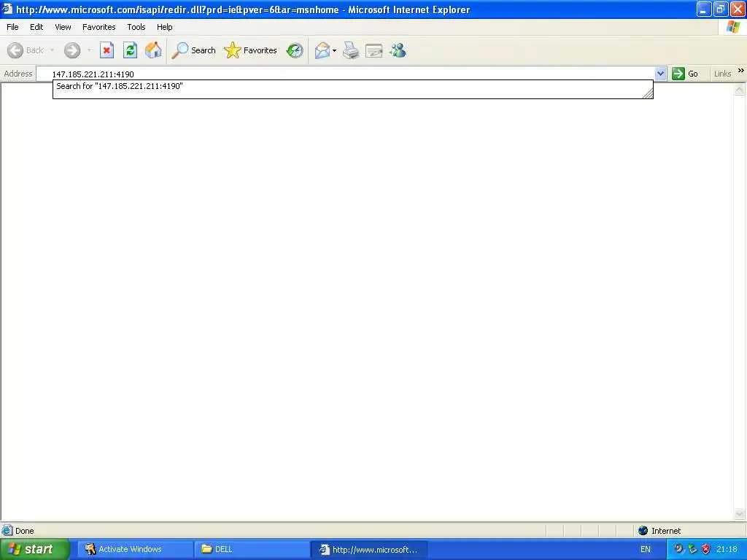Open the Address bar dropdown arrow
747x560 pixels.
tap(660, 74)
